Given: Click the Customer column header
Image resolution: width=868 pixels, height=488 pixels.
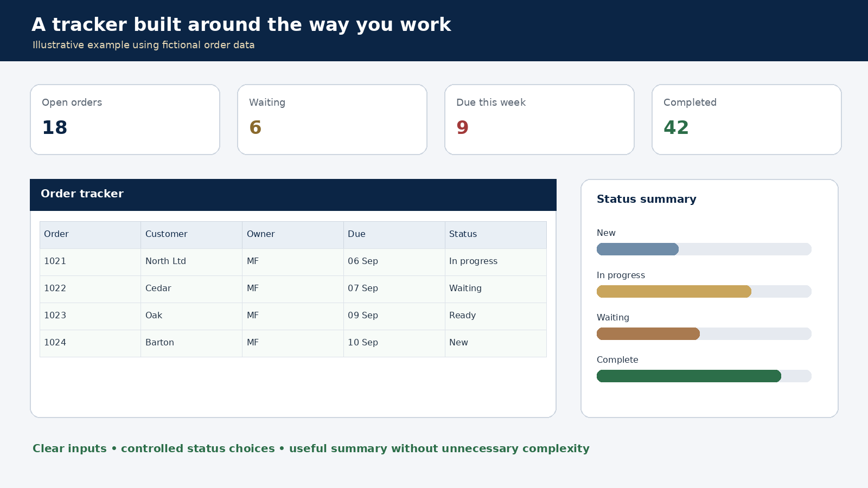Looking at the screenshot, I should coord(192,235).
